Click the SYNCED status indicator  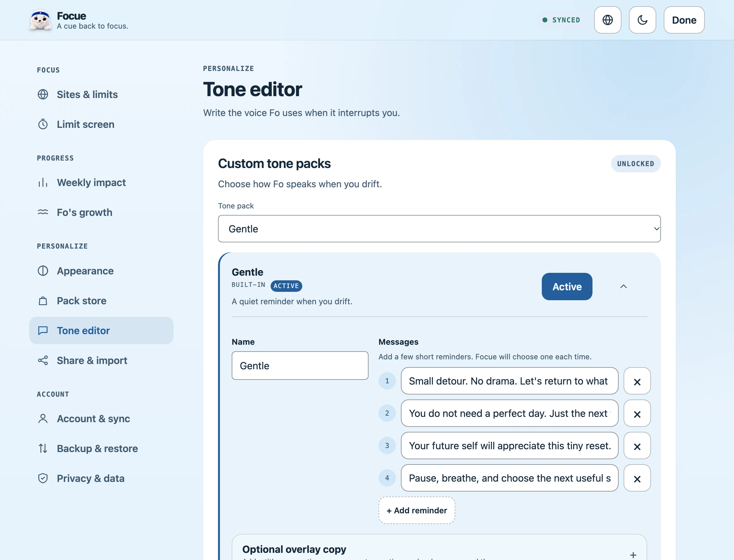point(561,20)
